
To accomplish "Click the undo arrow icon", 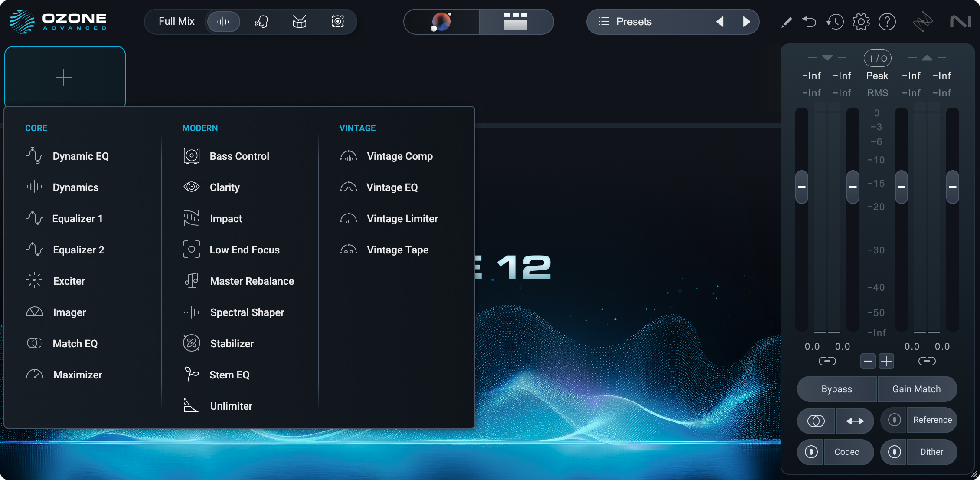I will click(x=809, y=22).
